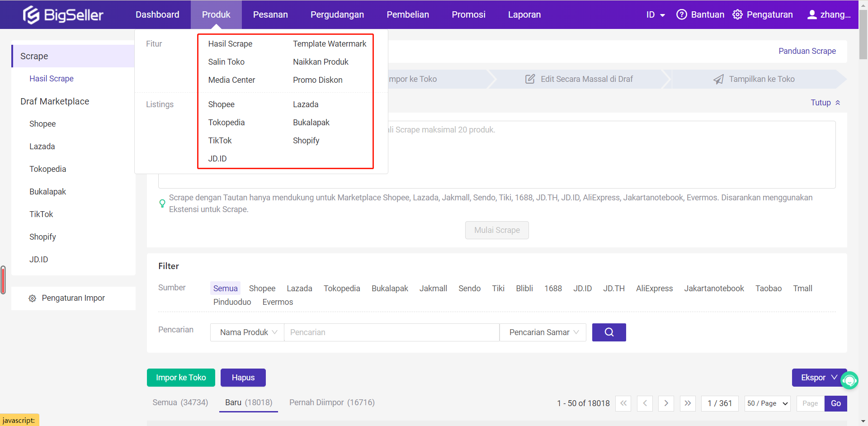Viewport: 868px width, 426px height.
Task: Click the search magnifier button
Action: coord(609,332)
